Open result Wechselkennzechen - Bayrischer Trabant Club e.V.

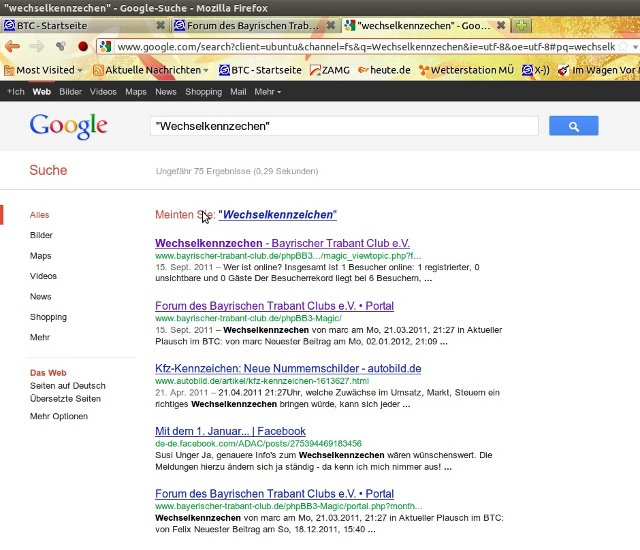[x=282, y=243]
